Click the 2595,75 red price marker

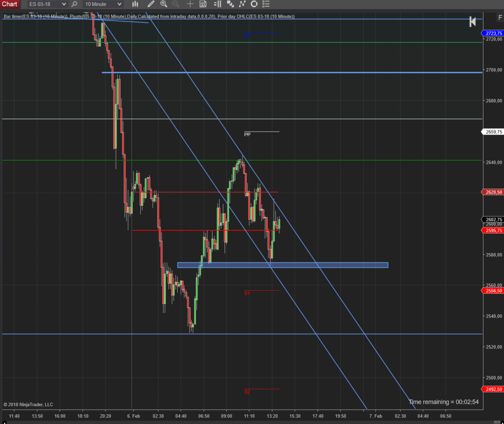click(x=493, y=230)
